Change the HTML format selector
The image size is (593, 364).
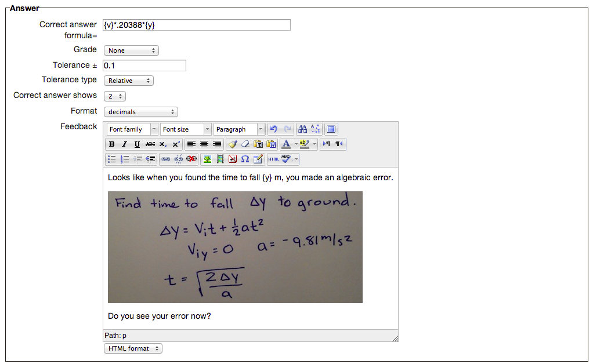(133, 348)
